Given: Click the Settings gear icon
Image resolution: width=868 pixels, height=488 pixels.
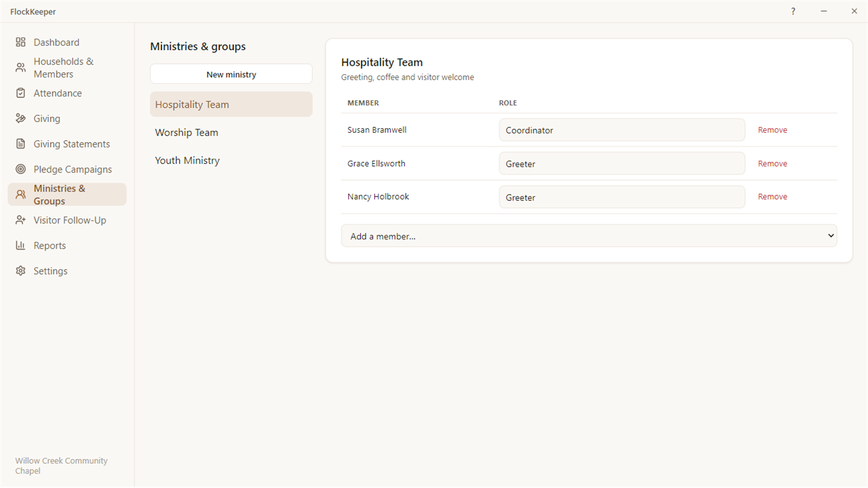Looking at the screenshot, I should click(20, 271).
